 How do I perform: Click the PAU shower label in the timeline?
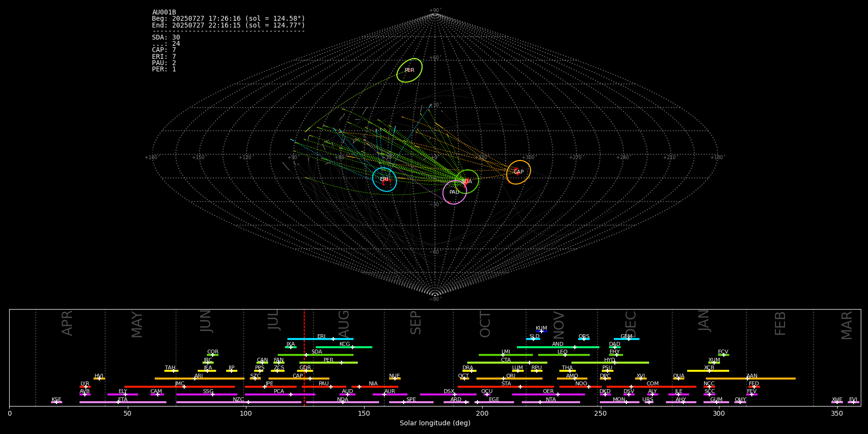[324, 384]
